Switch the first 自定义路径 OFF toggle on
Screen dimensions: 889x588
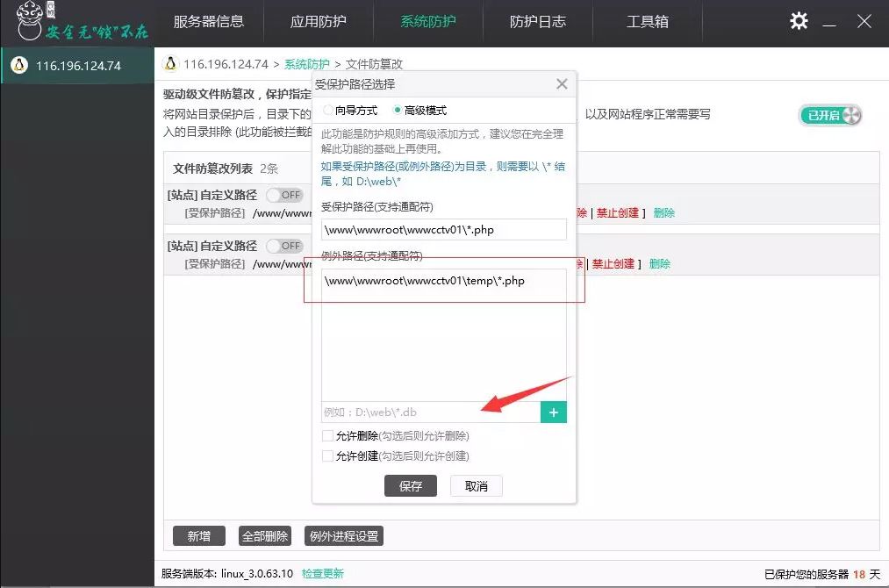coord(283,196)
